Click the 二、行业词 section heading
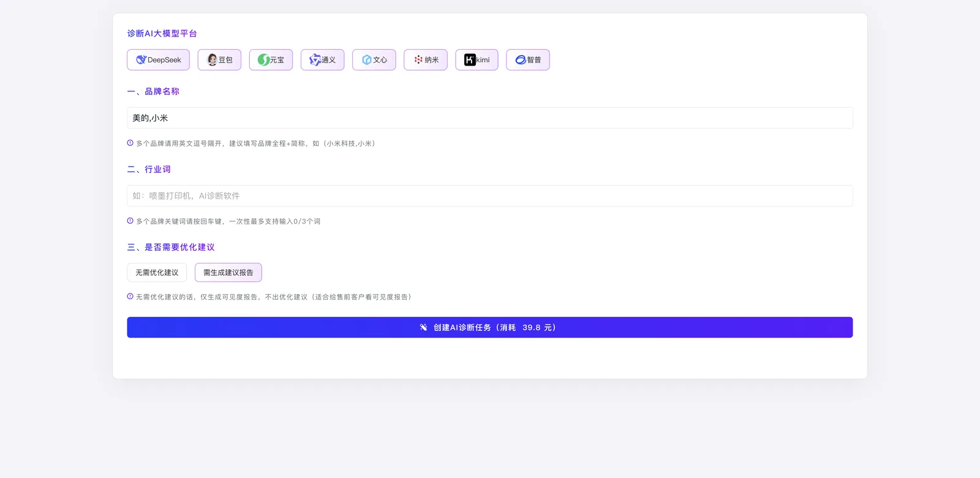Viewport: 980px width, 478px height. click(x=149, y=169)
